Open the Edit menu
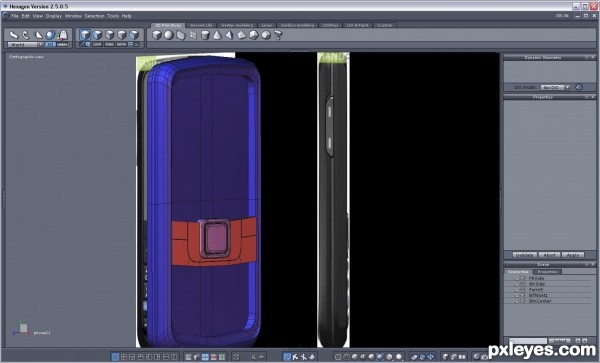600x363 pixels. click(26, 16)
